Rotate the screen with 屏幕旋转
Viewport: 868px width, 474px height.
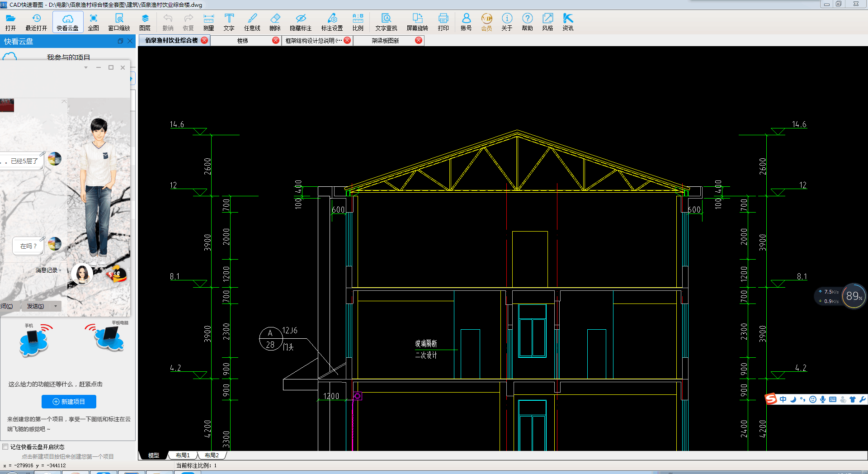coord(417,22)
